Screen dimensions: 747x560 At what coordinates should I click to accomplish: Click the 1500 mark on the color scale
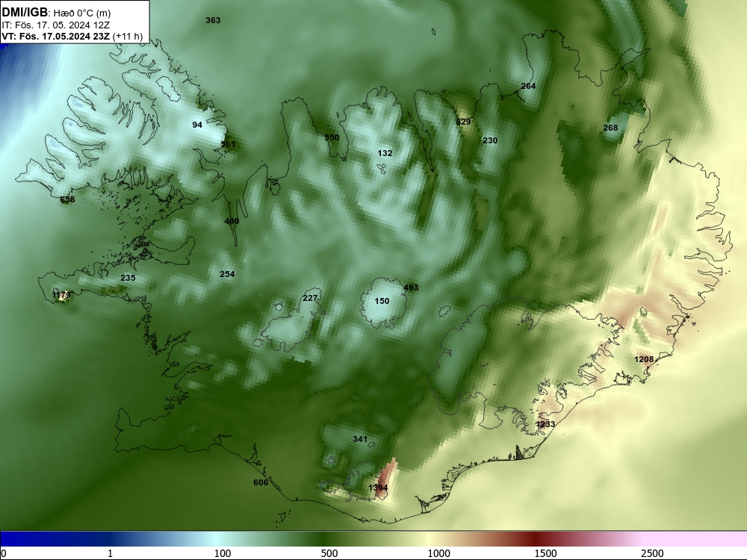(x=545, y=553)
